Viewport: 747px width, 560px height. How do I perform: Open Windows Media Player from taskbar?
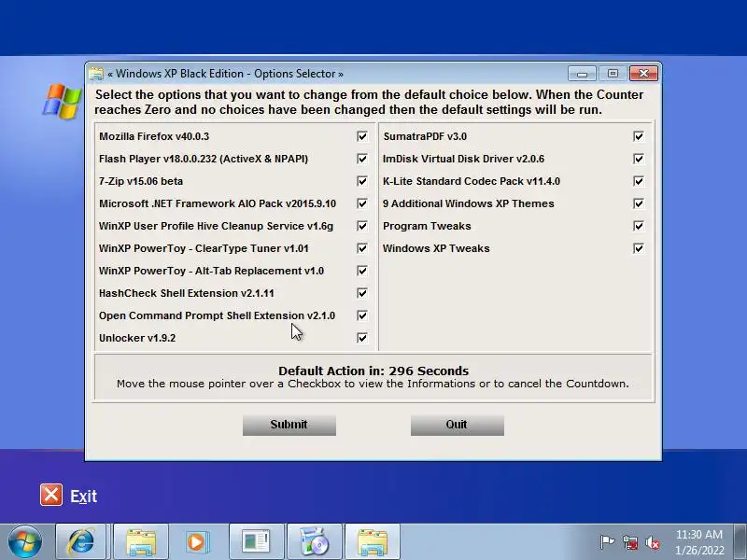(196, 542)
